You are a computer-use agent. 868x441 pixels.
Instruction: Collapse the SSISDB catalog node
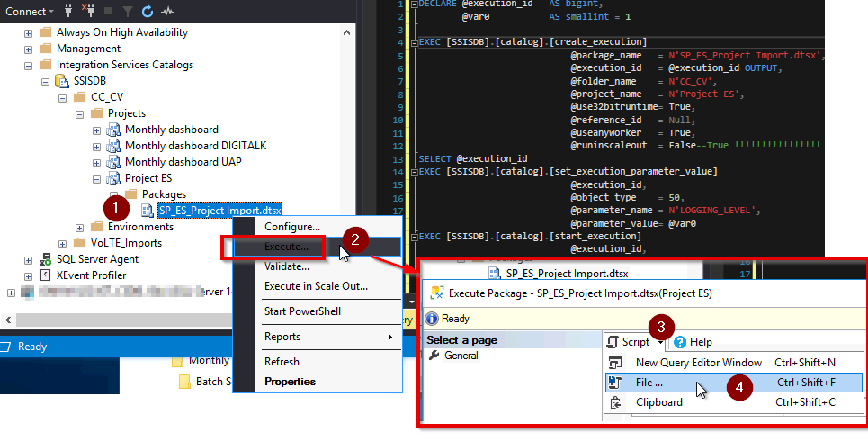[45, 81]
